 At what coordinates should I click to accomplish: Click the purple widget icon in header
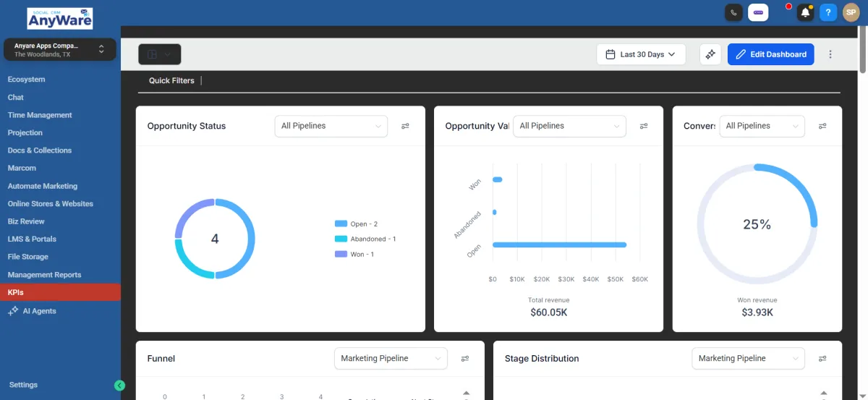point(758,12)
